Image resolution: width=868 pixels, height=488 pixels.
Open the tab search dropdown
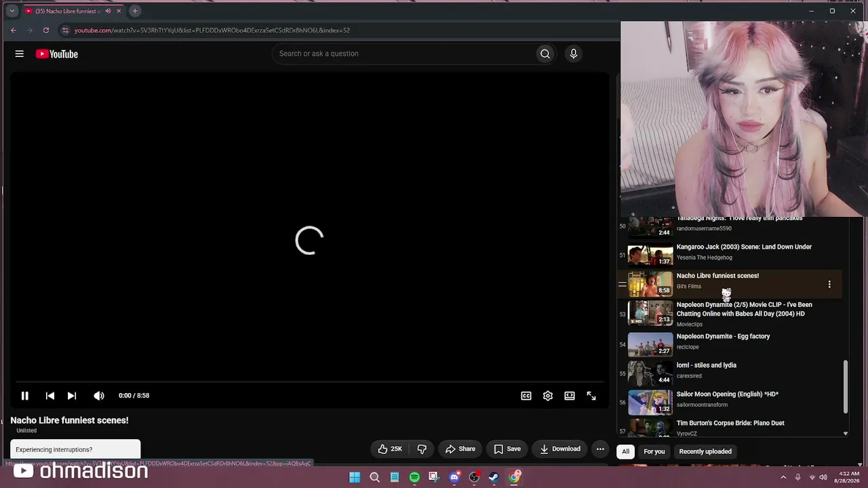click(x=12, y=11)
